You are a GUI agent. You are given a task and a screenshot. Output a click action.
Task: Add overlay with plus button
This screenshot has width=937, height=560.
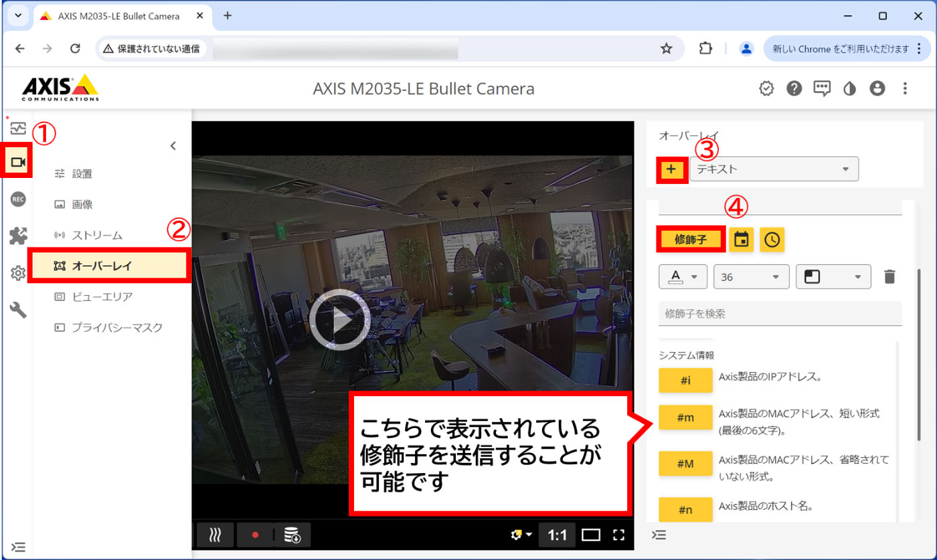click(x=671, y=169)
